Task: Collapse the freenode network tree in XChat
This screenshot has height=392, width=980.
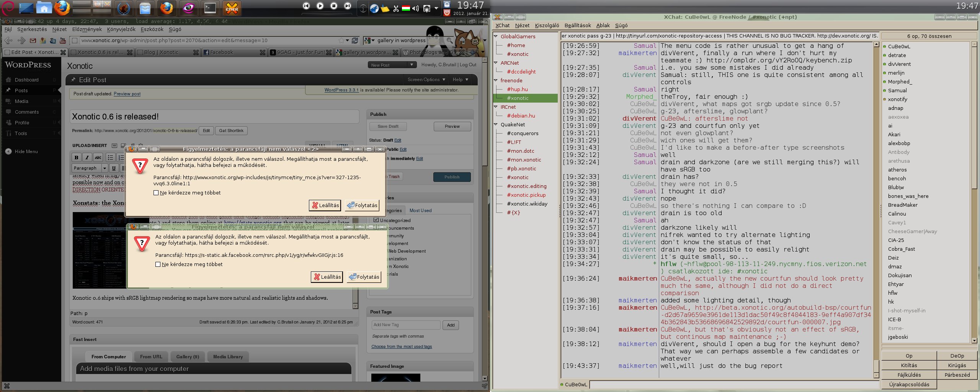Action: [x=496, y=80]
